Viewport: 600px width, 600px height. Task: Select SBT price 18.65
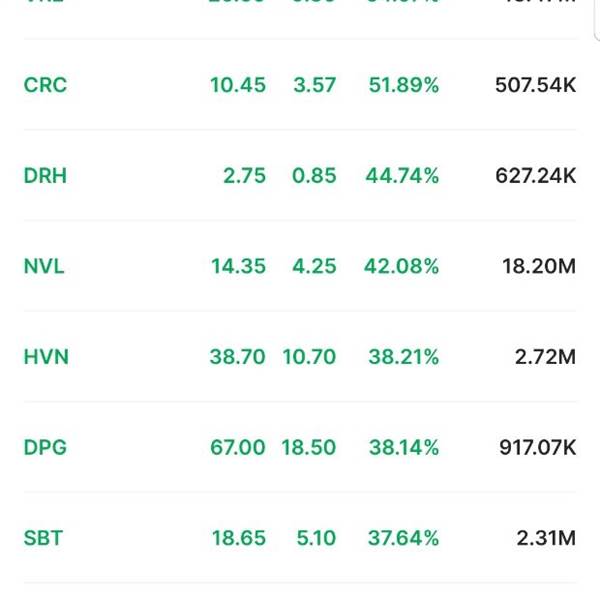(x=238, y=538)
